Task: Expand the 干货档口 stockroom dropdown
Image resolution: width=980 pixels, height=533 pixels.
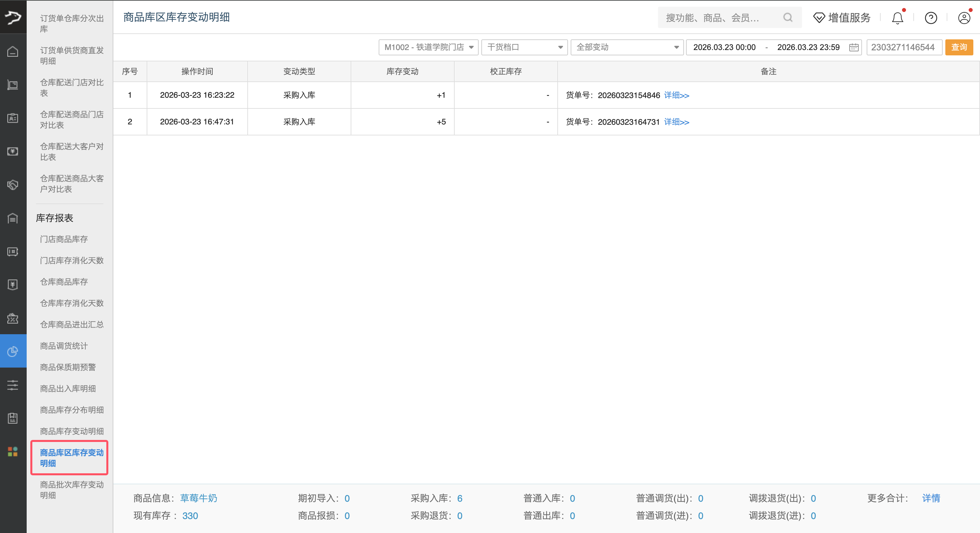Action: click(x=524, y=47)
